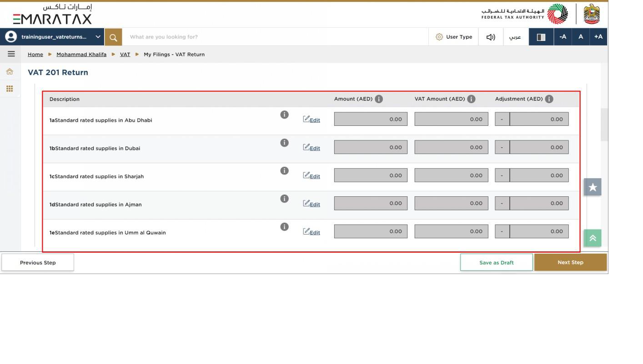Click the search magnifier button
643x364 pixels.
[x=113, y=37]
